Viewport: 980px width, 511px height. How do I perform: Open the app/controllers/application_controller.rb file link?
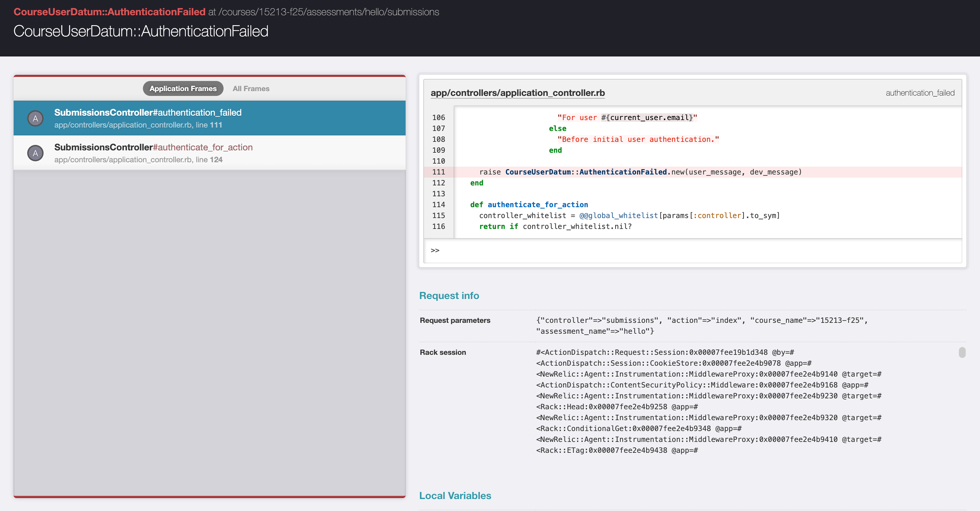(517, 93)
